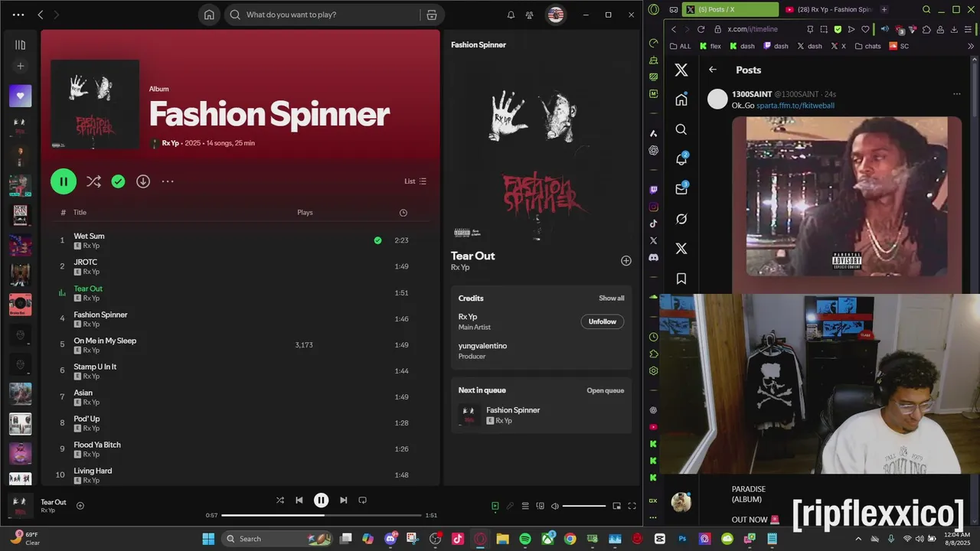Enter full screen player mode

[x=632, y=506]
